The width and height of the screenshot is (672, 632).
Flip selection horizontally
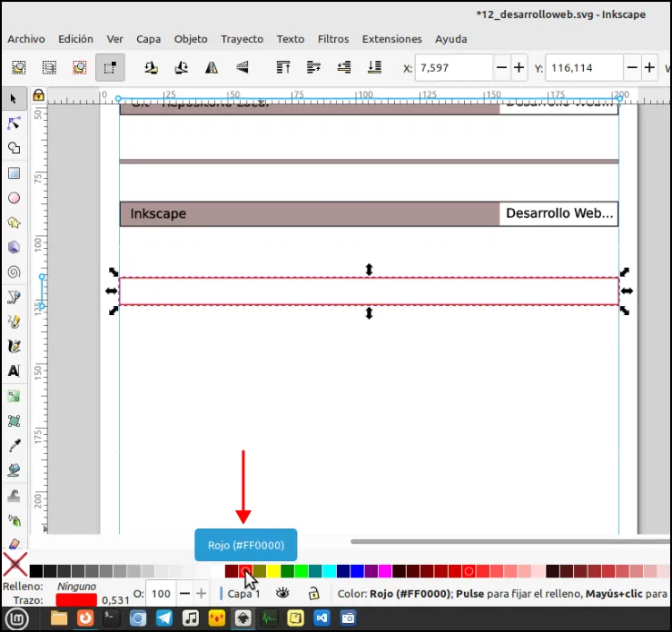click(x=212, y=68)
